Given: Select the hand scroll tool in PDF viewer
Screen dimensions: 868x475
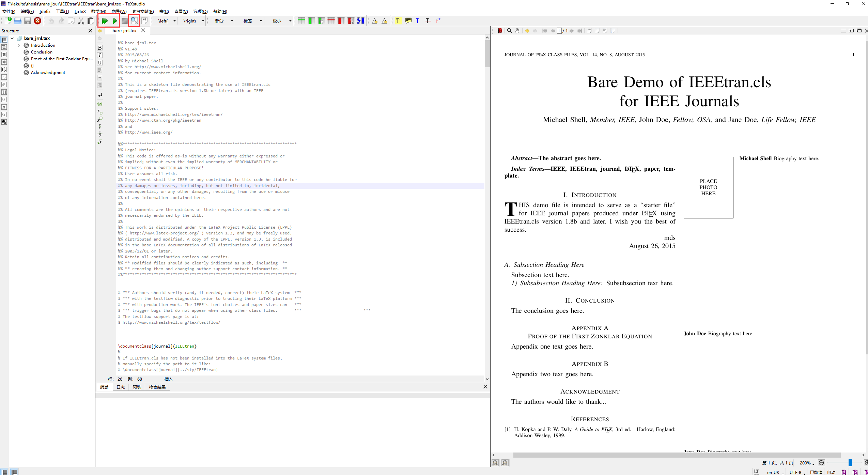Looking at the screenshot, I should click(517, 31).
